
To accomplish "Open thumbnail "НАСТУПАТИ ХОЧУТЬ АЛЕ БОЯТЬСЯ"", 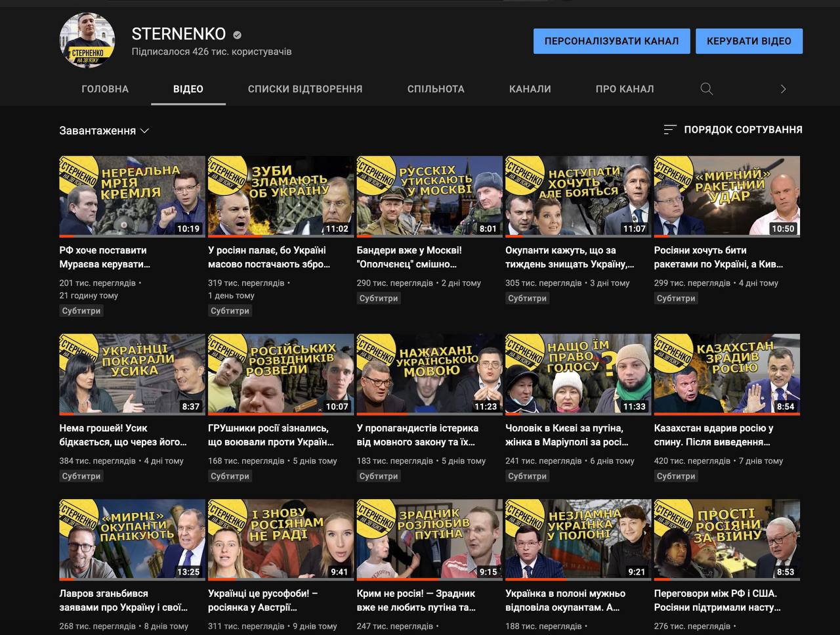I will (578, 196).
